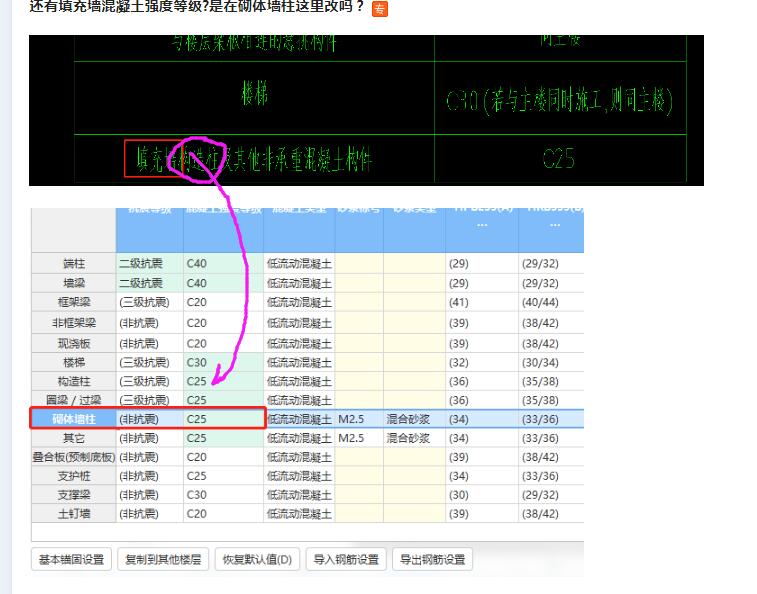Click the C40 cell in the 墙梁 row
This screenshot has height=594, width=757.
pyautogui.click(x=224, y=283)
